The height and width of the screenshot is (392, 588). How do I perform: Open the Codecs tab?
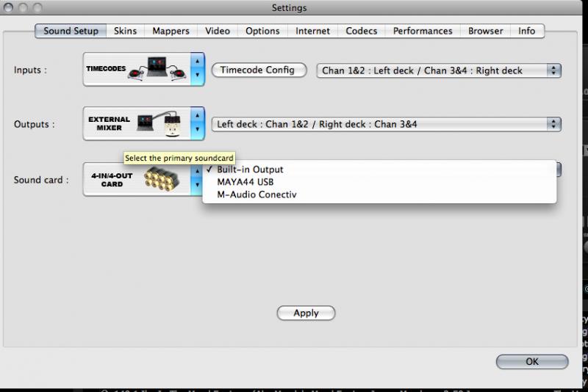pyautogui.click(x=361, y=31)
